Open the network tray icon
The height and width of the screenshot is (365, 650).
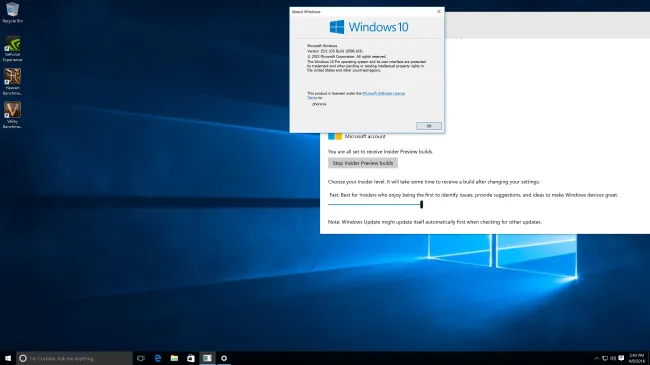[605, 358]
